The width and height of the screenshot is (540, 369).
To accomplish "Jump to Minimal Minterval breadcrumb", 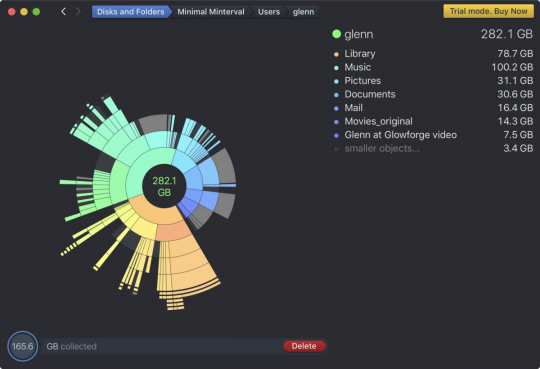I will (211, 12).
